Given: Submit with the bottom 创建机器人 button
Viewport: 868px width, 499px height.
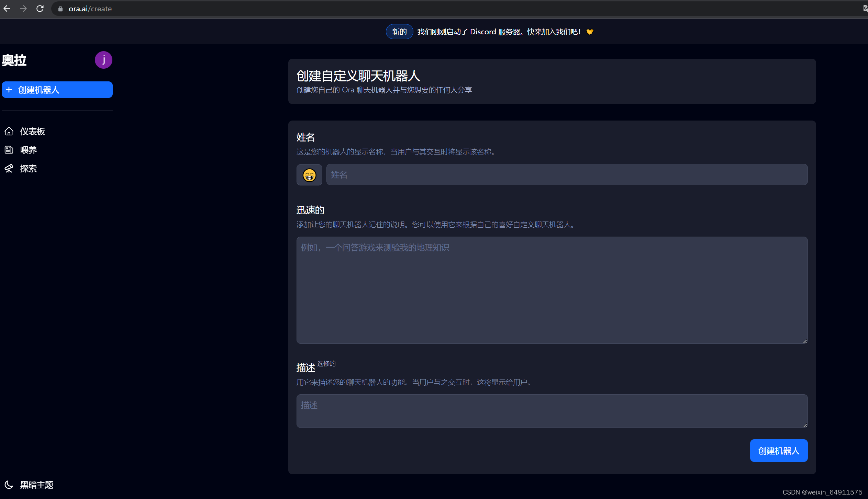Looking at the screenshot, I should 778,451.
